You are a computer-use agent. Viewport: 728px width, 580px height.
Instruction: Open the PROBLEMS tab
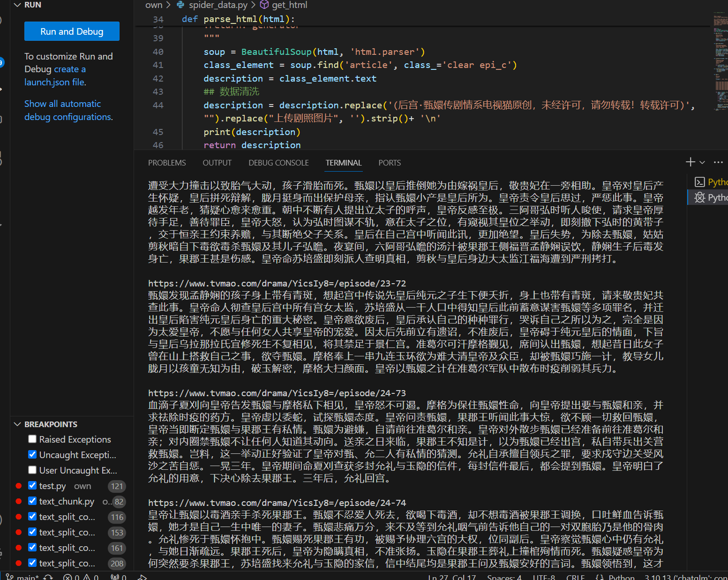(167, 163)
